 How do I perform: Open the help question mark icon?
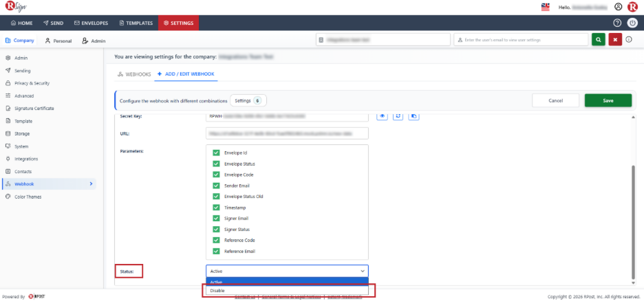pyautogui.click(x=617, y=23)
